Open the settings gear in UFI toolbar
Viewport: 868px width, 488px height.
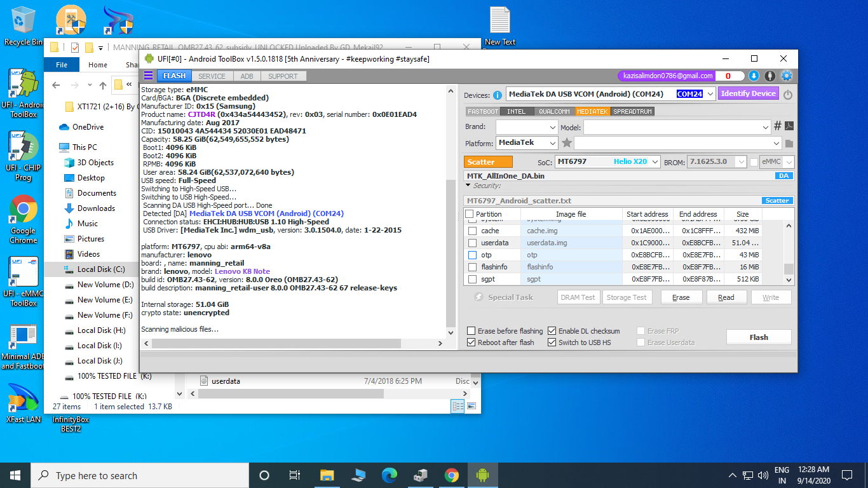(787, 76)
